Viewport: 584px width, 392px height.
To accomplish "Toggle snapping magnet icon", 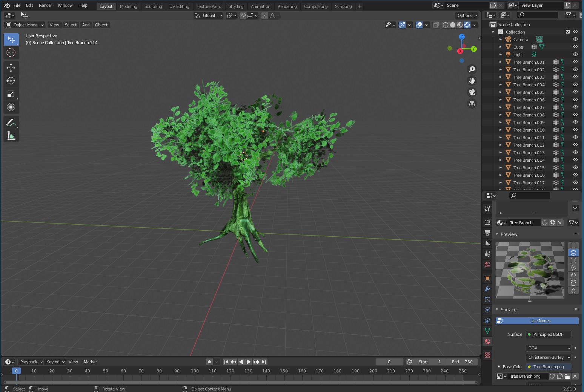I will tap(243, 15).
